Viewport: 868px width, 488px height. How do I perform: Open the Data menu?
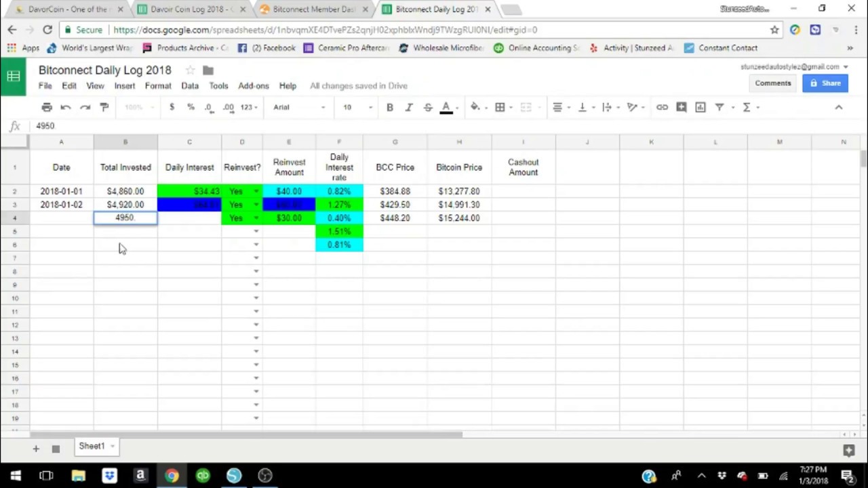[x=190, y=86]
